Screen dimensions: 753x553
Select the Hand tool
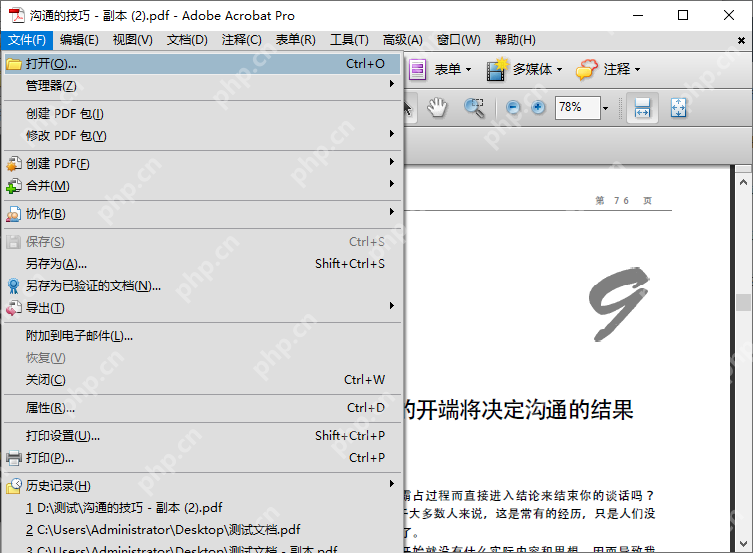pos(437,108)
